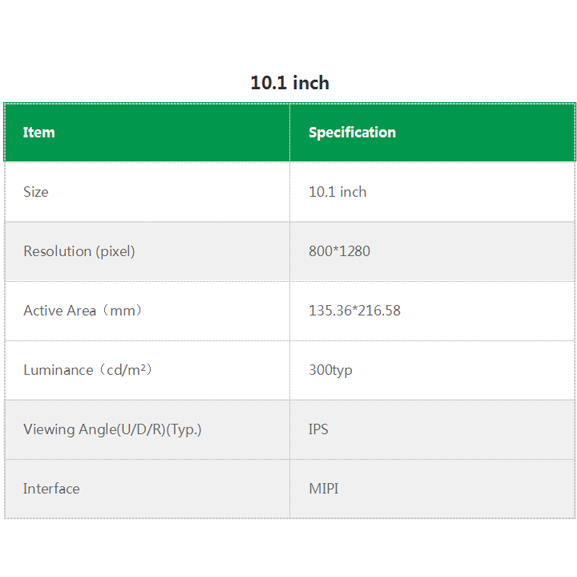
Task: Click the 'MIPI' interface value
Action: tap(323, 489)
